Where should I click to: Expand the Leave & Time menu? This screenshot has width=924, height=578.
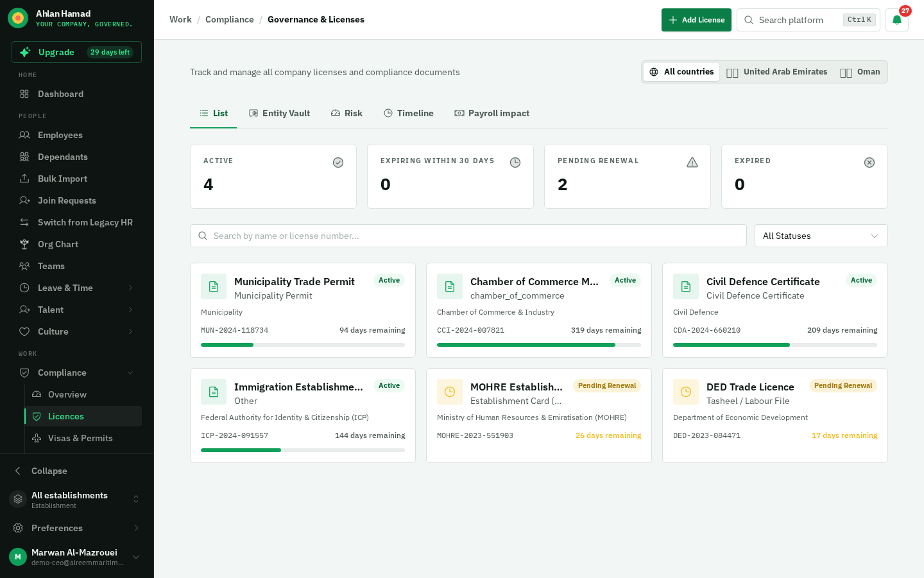(77, 288)
